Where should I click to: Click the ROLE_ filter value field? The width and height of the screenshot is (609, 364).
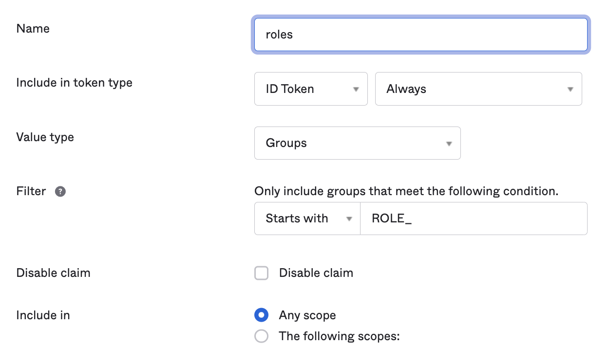point(473,218)
